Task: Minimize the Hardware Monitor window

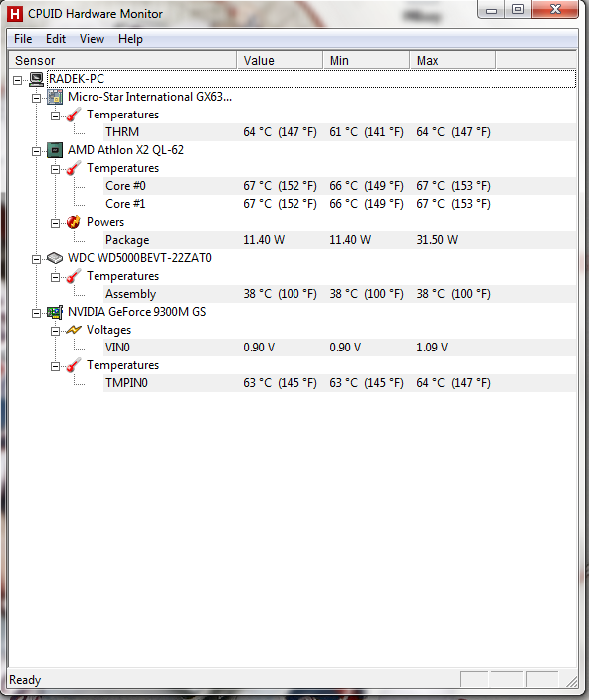Action: 491,10
